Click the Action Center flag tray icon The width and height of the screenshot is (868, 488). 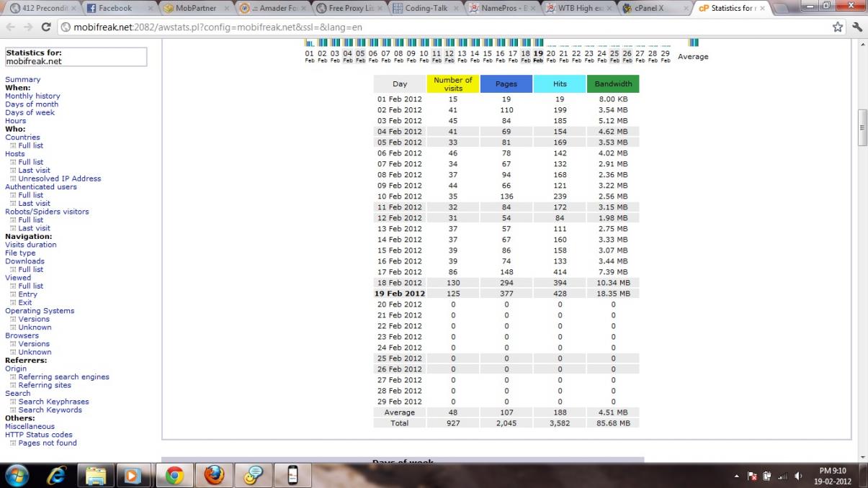(752, 476)
